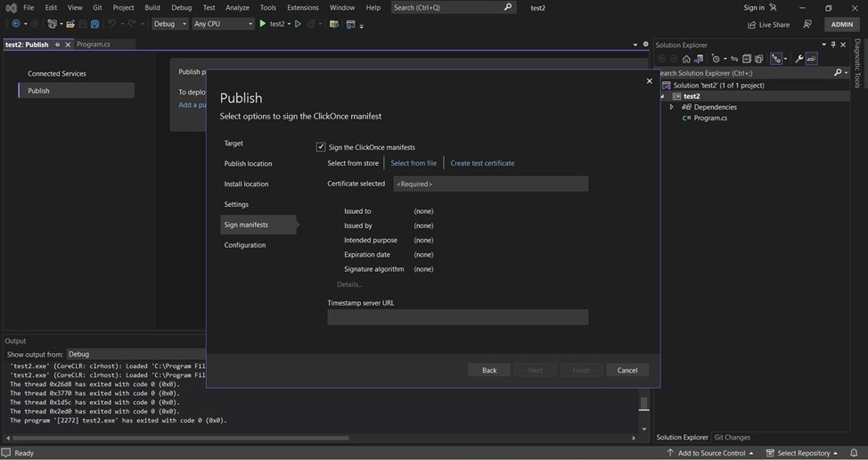Open the document tab list dropdown arrow
Viewport: 868px width, 460px height.
tap(635, 45)
